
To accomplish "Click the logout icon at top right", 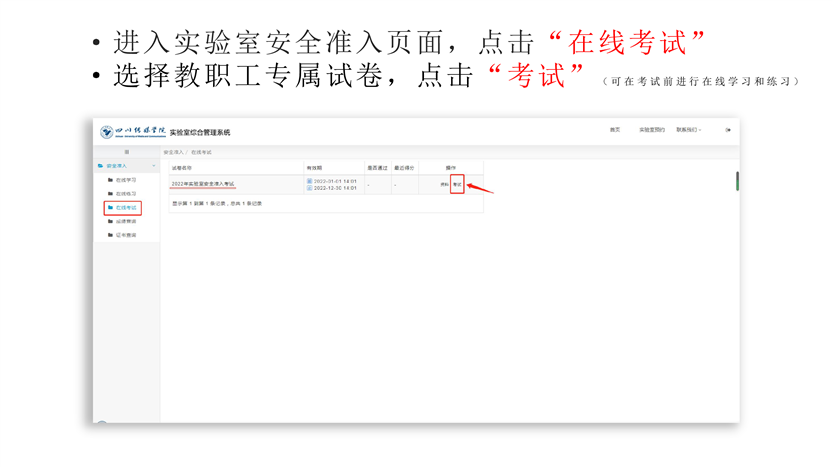I will pos(728,130).
